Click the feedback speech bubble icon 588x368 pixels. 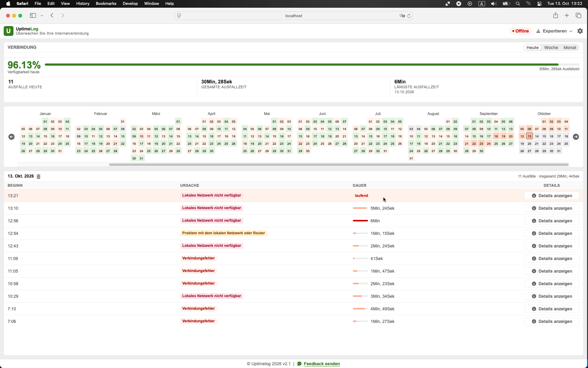coord(299,364)
